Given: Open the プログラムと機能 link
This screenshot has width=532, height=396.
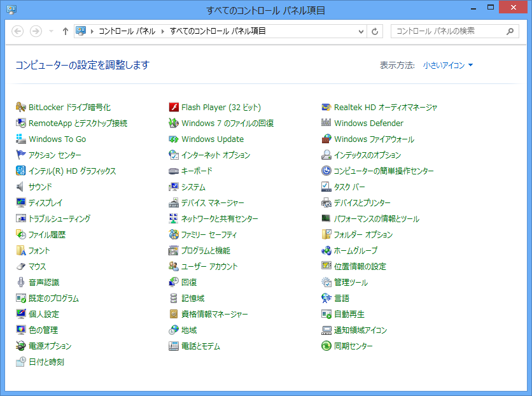Looking at the screenshot, I should 206,250.
